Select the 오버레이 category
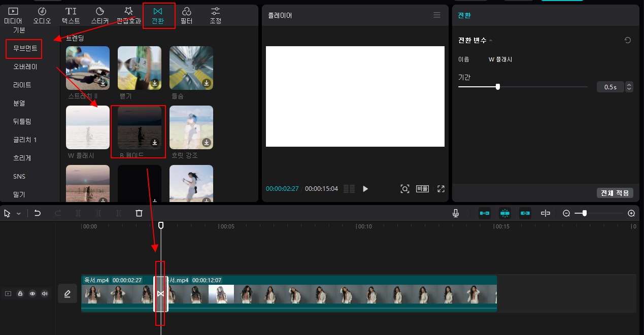 [25, 66]
